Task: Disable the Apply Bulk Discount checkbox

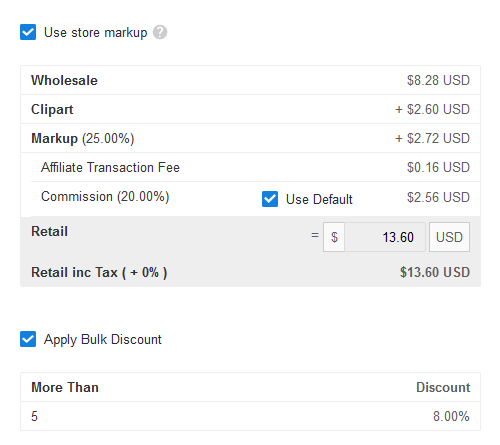Action: 28,339
